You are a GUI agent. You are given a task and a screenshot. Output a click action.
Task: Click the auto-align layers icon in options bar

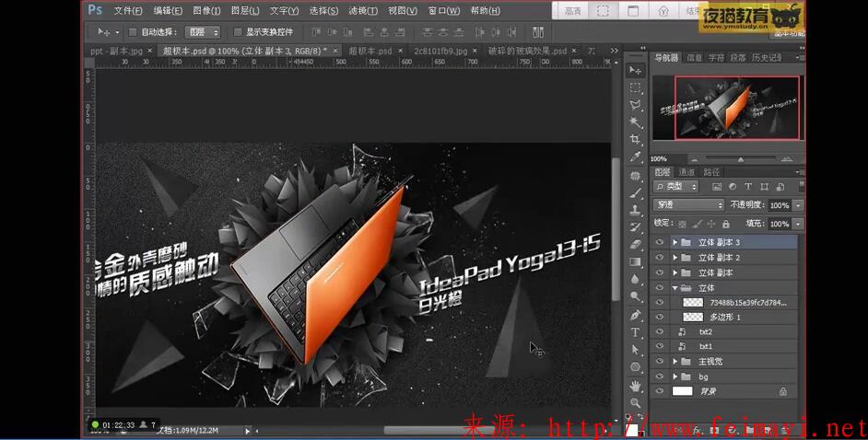pyautogui.click(x=537, y=32)
